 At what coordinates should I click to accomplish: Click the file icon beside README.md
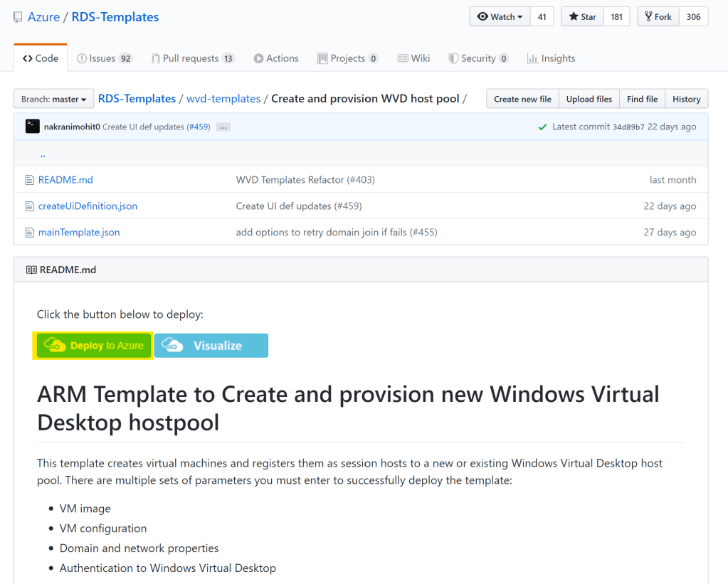tap(30, 180)
